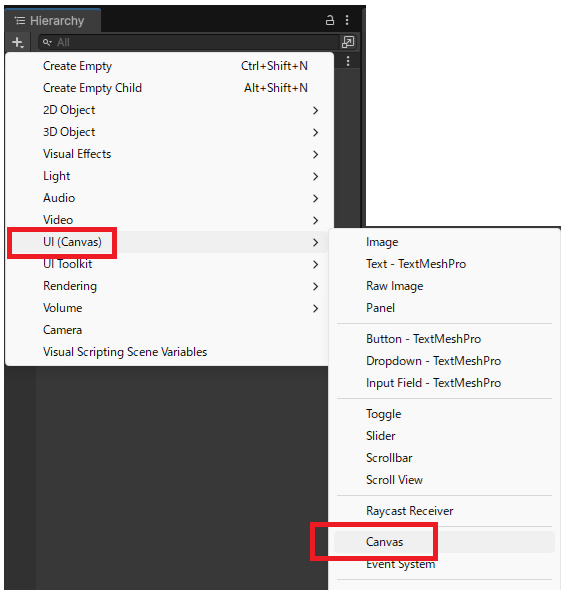Focus the Hierarchy search field
The height and width of the screenshot is (598, 571).
[x=189, y=42]
